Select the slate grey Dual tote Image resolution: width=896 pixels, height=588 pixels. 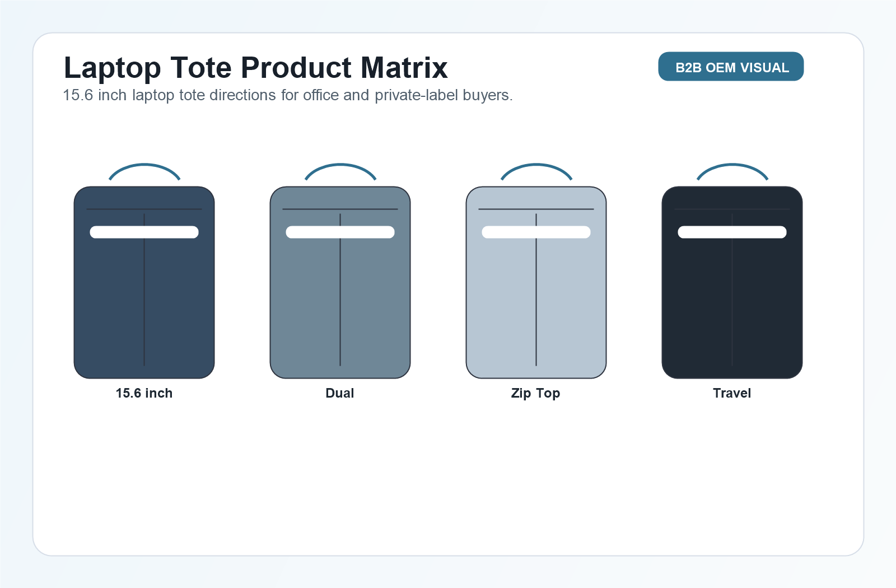340,282
